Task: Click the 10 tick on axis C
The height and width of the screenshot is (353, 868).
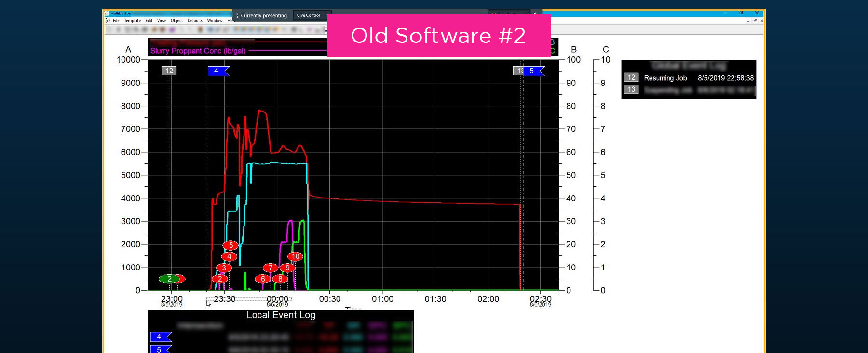Action: coord(606,60)
